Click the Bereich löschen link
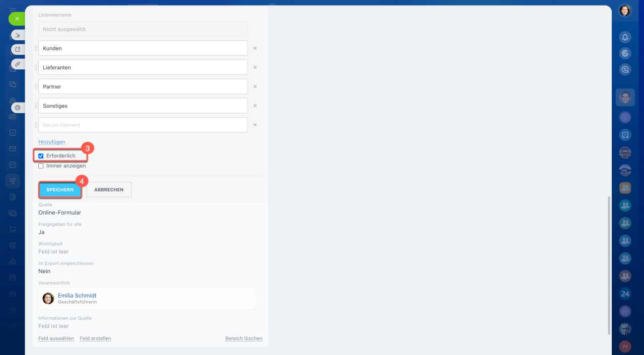Viewport: 644px width, 355px height. (244, 338)
